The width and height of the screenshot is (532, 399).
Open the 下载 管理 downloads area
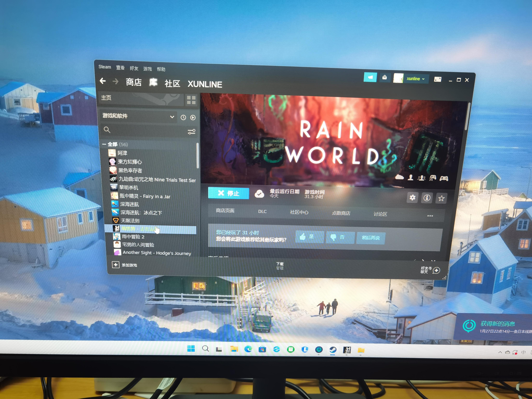click(x=280, y=266)
